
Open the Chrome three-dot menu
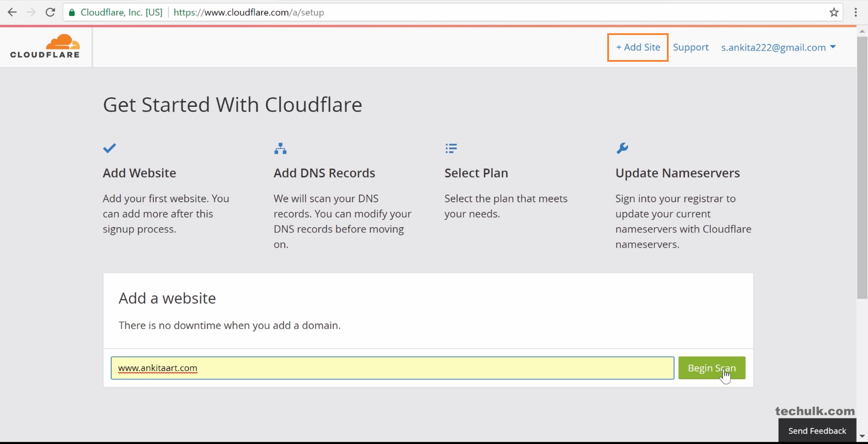855,13
